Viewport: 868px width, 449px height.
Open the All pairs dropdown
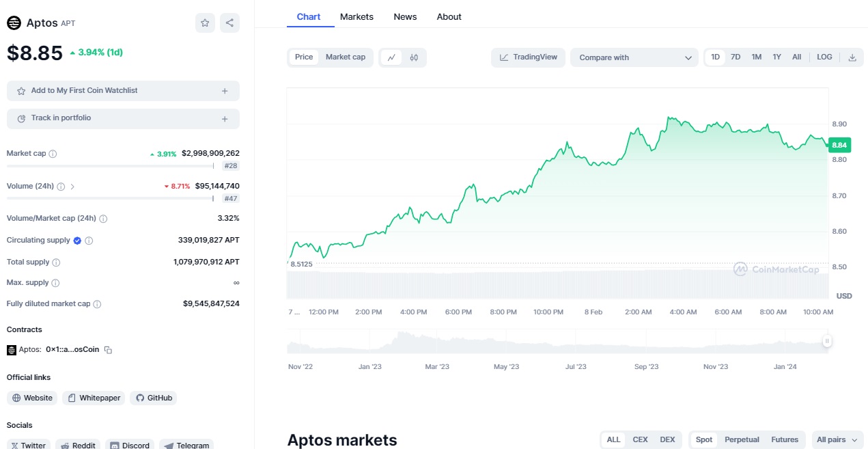point(837,440)
